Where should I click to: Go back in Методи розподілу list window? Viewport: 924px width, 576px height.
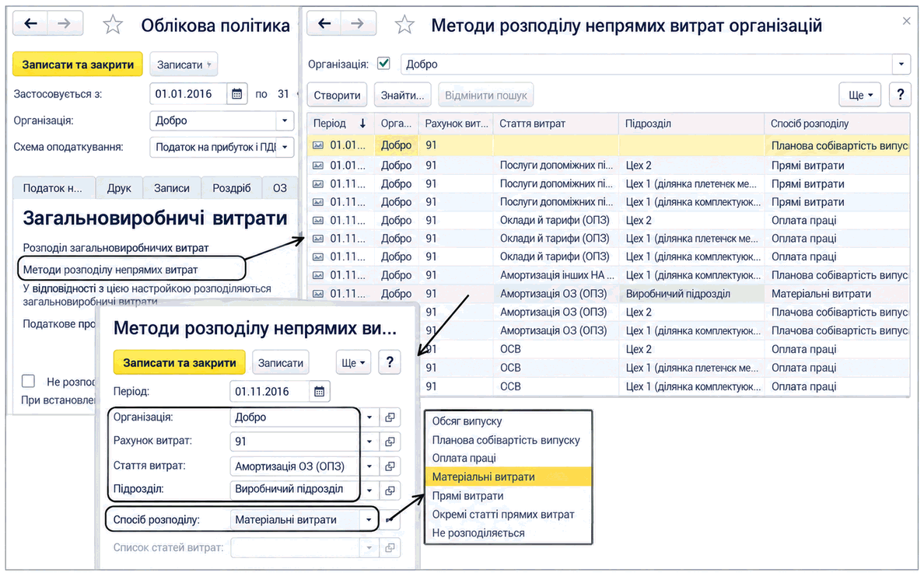click(x=324, y=23)
